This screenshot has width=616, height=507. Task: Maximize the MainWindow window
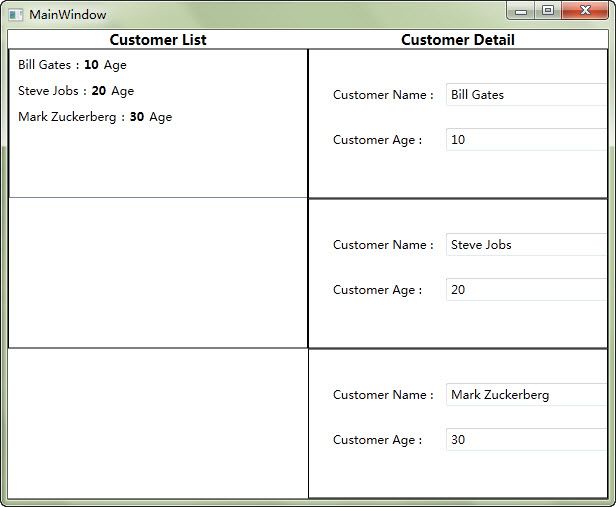(548, 10)
